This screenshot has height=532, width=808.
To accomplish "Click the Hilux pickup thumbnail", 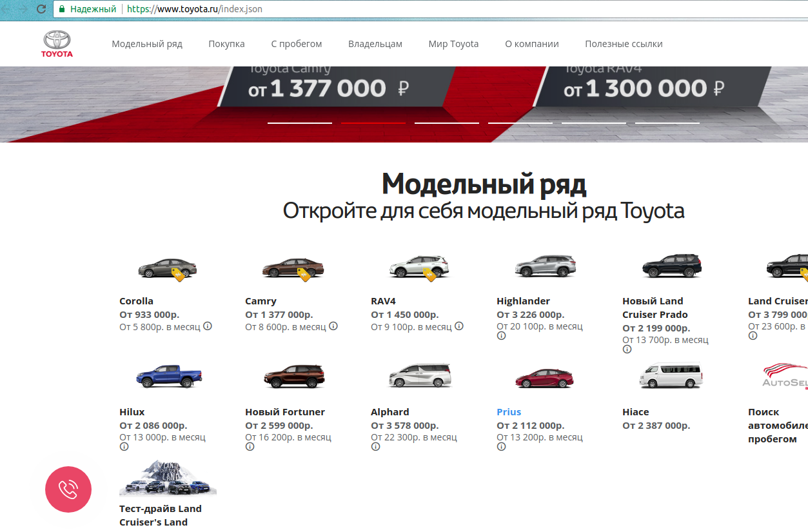I will coord(168,377).
